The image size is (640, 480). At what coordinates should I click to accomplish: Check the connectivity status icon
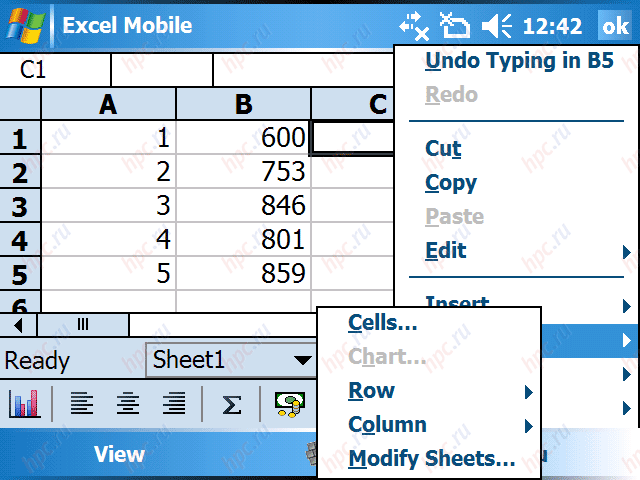(x=413, y=26)
